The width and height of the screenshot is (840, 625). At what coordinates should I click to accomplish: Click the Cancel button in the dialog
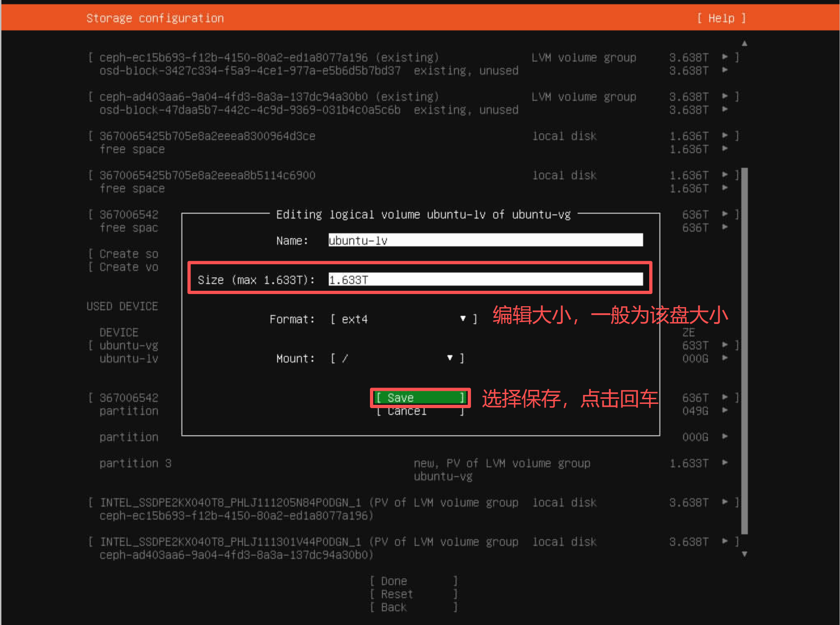click(420, 411)
